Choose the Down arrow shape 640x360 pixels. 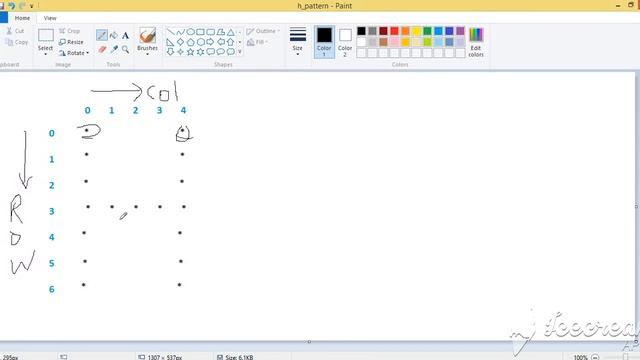(x=171, y=52)
